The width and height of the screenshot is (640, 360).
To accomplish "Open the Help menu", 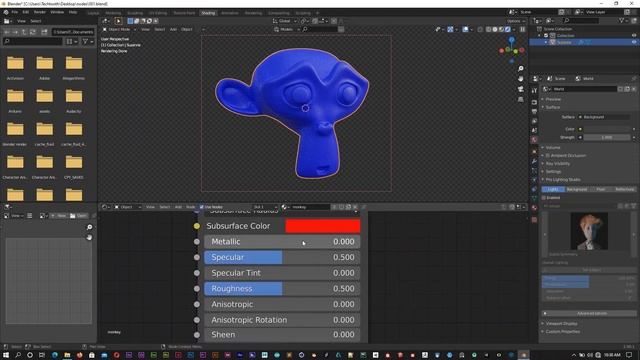I will [73, 12].
